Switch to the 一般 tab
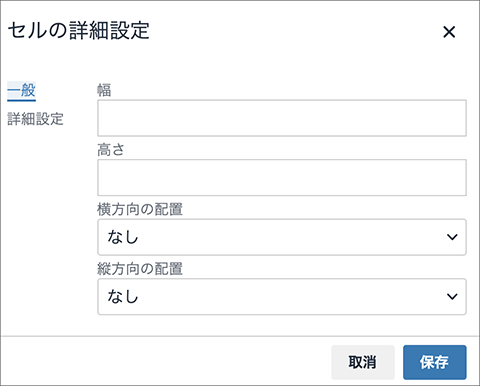Viewport: 480px width, 386px height. (x=21, y=90)
